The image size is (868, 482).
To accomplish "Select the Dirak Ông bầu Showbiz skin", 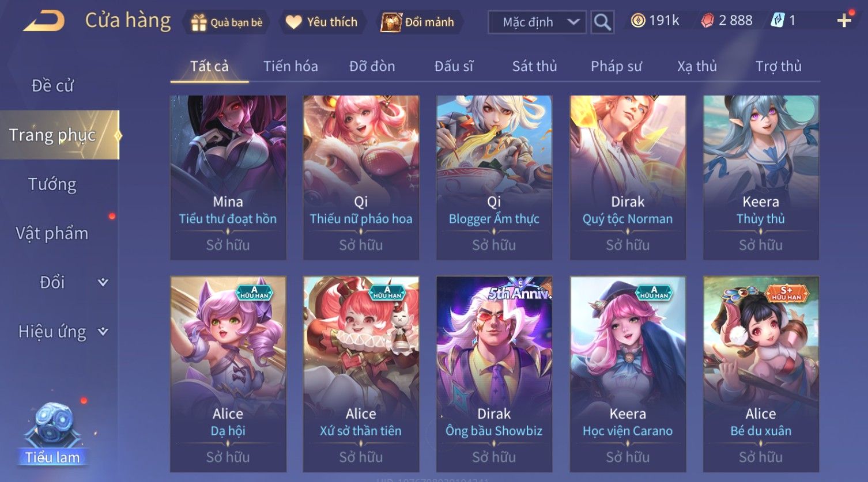I will tap(495, 374).
